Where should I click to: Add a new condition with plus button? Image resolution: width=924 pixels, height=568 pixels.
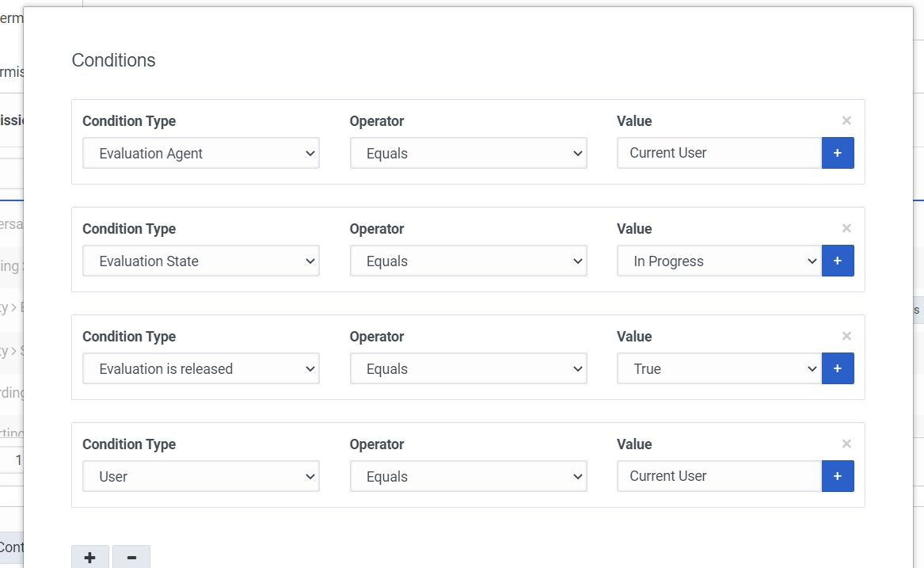pyautogui.click(x=90, y=558)
